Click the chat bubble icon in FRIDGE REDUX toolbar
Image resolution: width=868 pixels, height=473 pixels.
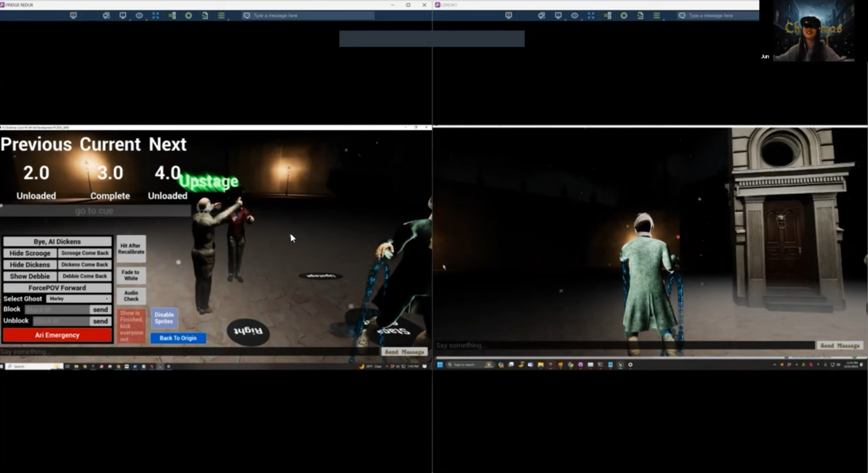pos(246,15)
